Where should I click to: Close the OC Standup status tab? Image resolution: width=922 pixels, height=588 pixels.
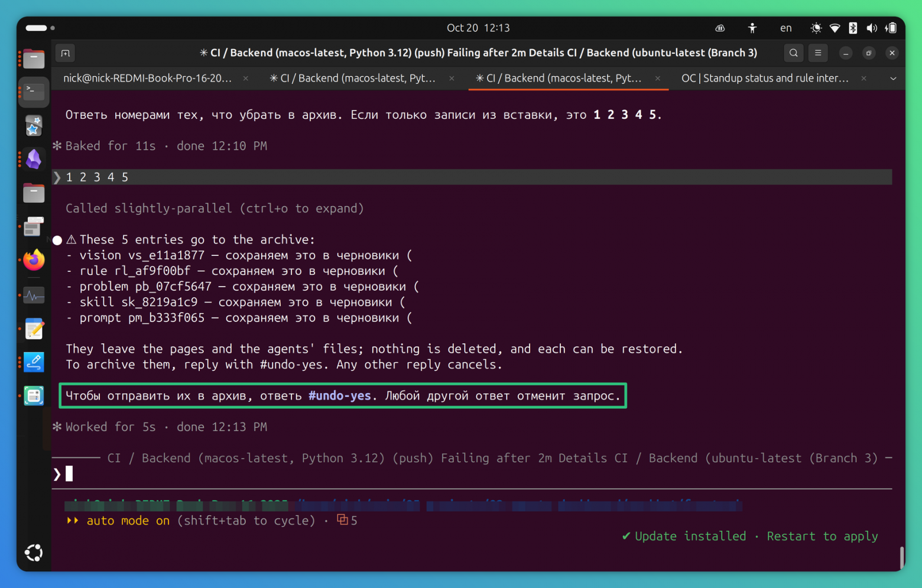[x=863, y=79]
